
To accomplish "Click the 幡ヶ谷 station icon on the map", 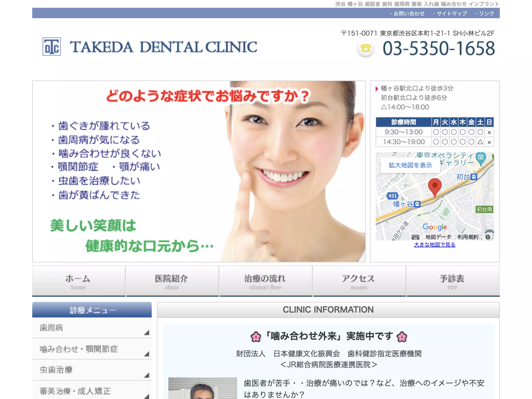I will 417,204.
